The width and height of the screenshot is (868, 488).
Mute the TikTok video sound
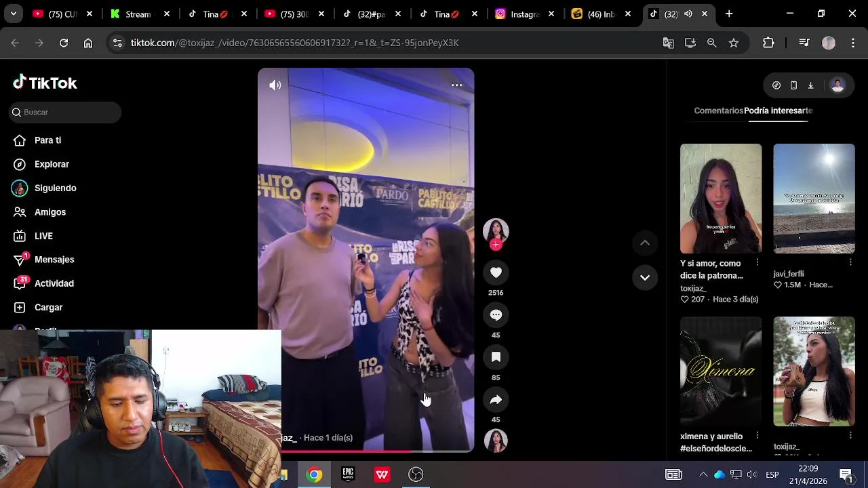tap(275, 85)
